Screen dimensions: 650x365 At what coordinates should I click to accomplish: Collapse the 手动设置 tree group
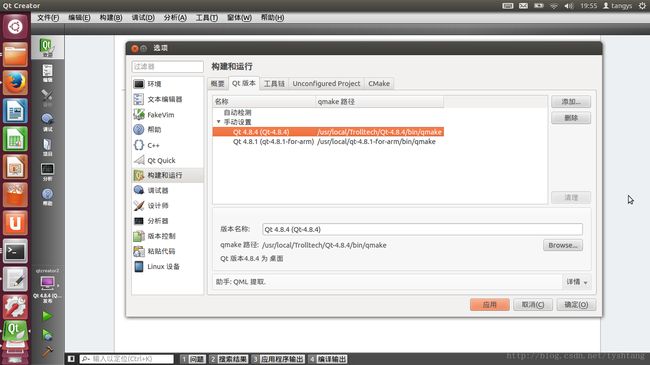click(218, 122)
